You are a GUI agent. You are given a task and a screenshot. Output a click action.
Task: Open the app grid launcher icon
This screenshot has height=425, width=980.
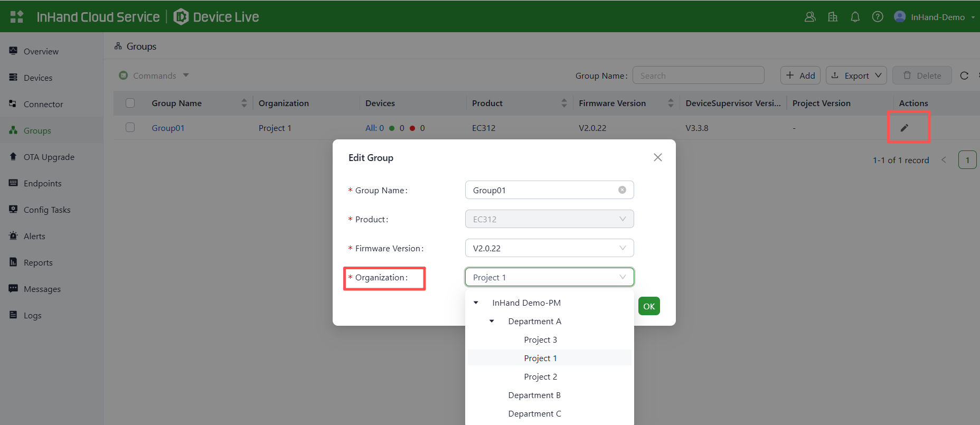click(17, 17)
